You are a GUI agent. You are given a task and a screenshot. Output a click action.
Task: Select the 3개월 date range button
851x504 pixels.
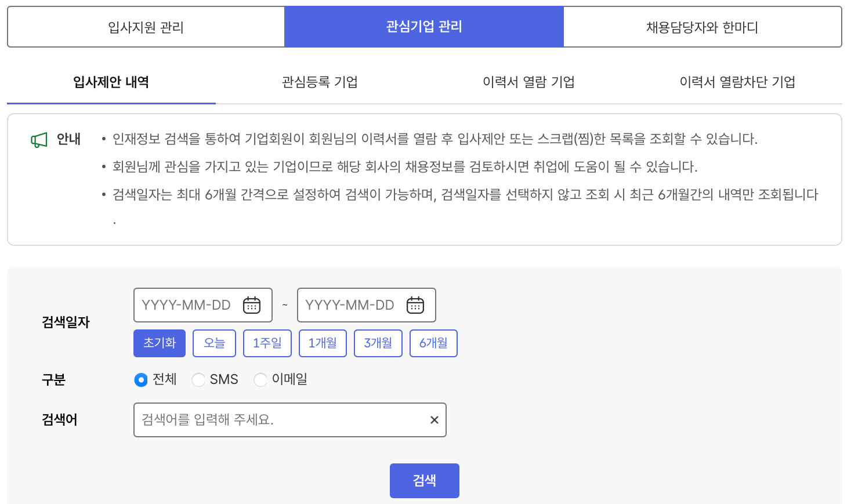point(378,343)
